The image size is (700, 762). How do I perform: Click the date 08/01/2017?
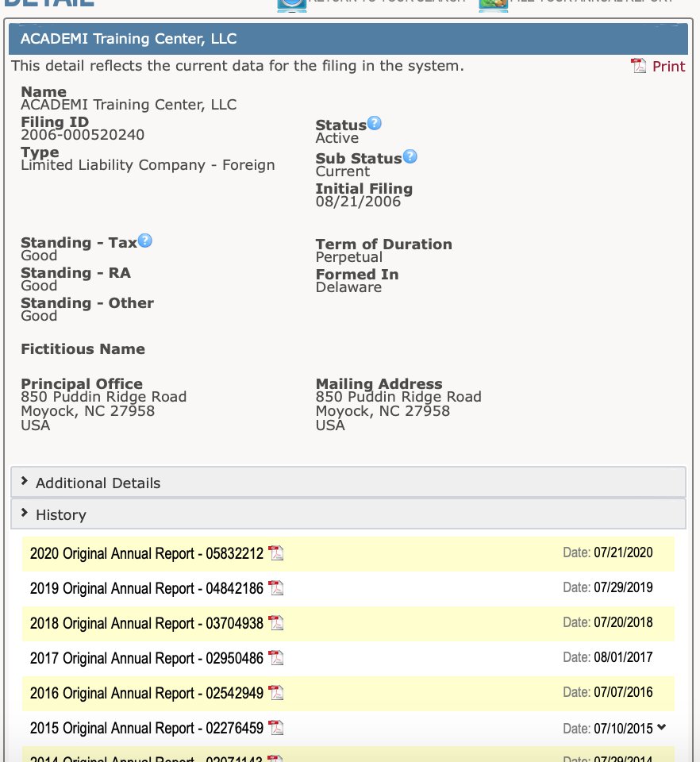click(x=623, y=657)
